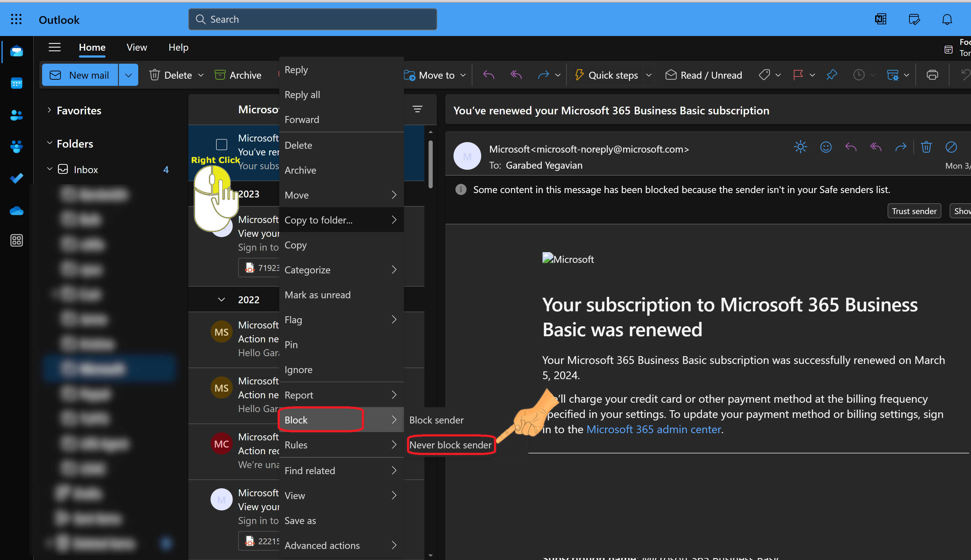The image size is (971, 560).
Task: Click the Read / Unread button
Action: coord(703,75)
